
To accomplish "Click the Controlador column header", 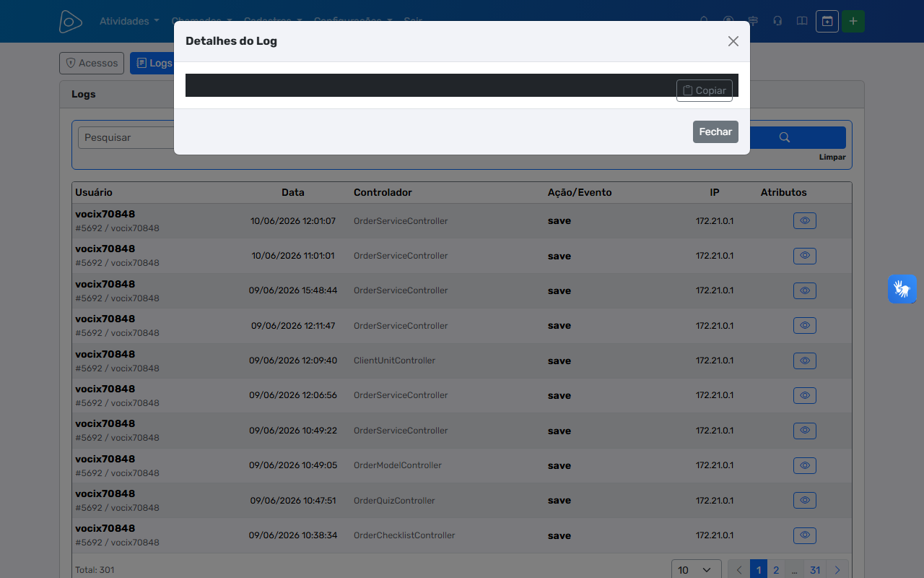I will tap(383, 193).
